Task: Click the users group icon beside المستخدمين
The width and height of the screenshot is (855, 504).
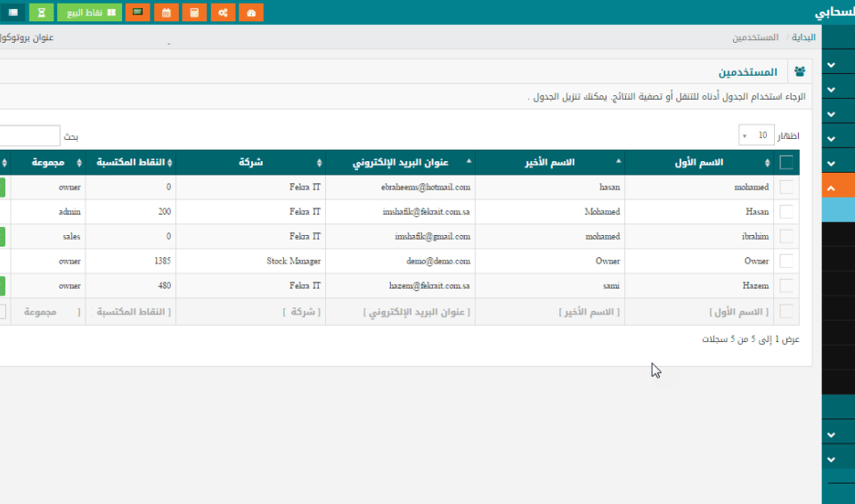Action: [x=800, y=71]
